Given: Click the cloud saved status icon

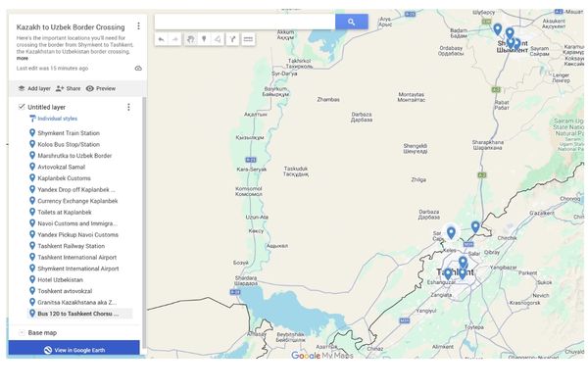Looking at the screenshot, I should click(138, 69).
